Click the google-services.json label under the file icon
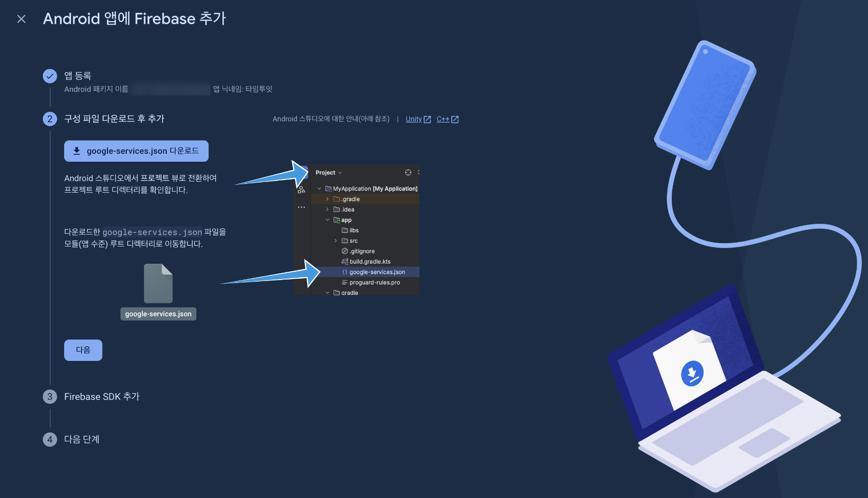 [158, 314]
